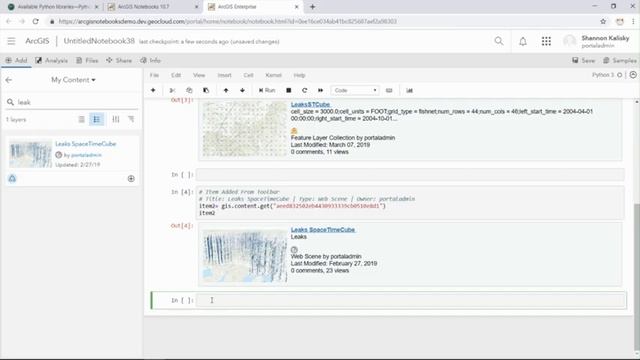Screen dimensions: 640x360
Task: Run the selected cell
Action: 267,90
